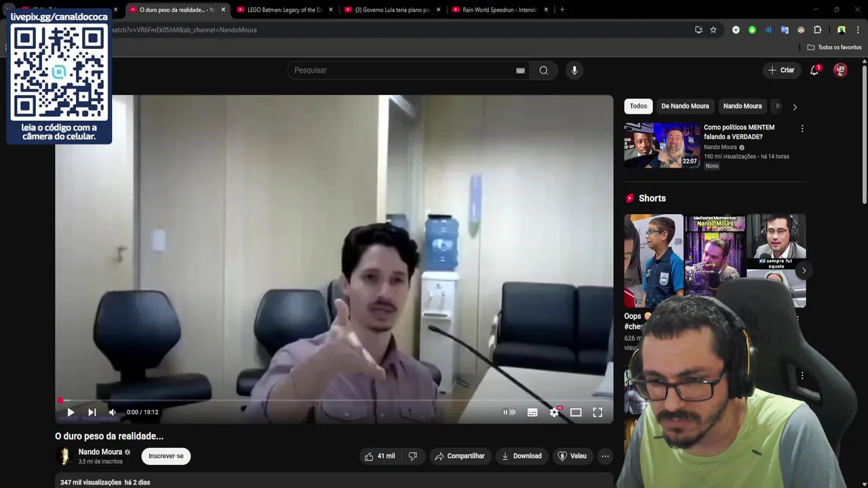868x488 pixels.
Task: Click the search magnifier button
Action: coord(544,70)
